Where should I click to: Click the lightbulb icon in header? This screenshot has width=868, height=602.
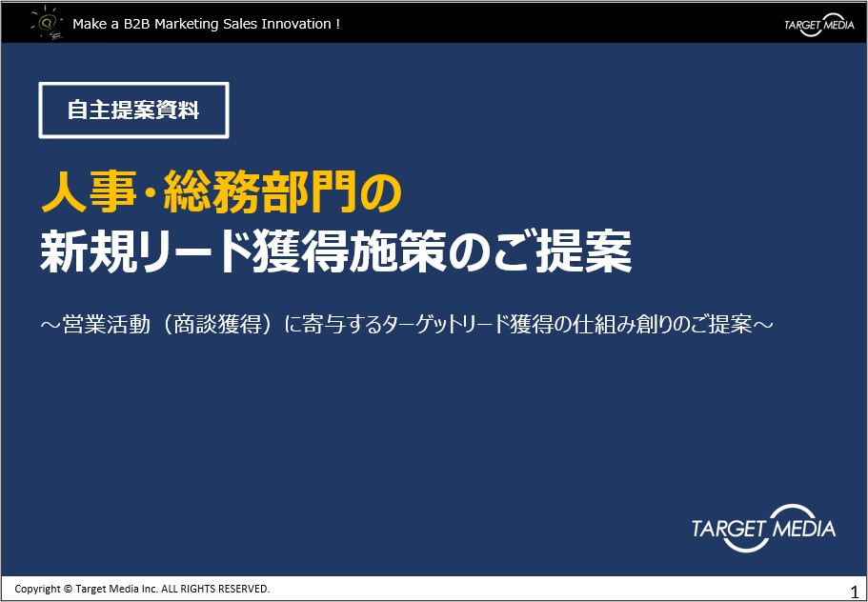pos(47,23)
